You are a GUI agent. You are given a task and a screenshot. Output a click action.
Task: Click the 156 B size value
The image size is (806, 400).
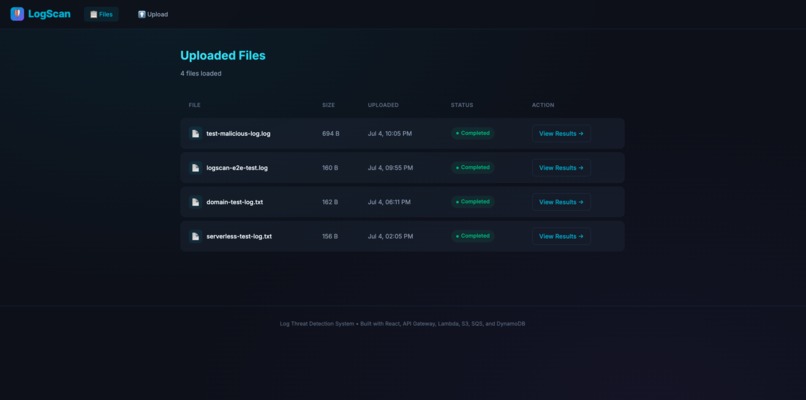330,237
